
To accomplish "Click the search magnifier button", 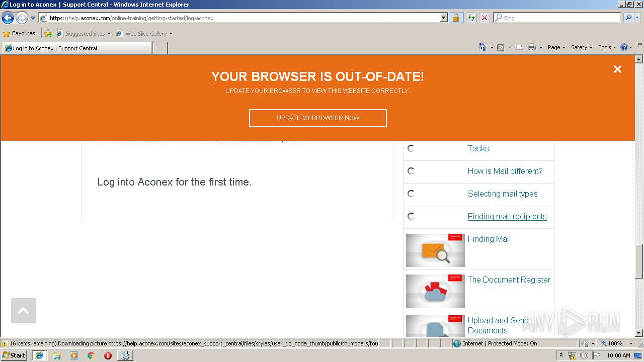I will pos(628,18).
